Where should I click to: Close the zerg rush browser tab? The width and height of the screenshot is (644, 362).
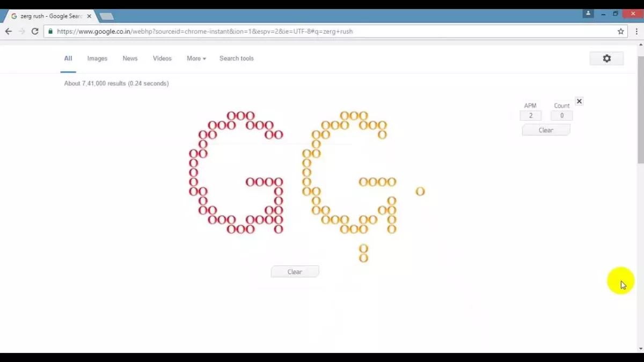pyautogui.click(x=89, y=16)
